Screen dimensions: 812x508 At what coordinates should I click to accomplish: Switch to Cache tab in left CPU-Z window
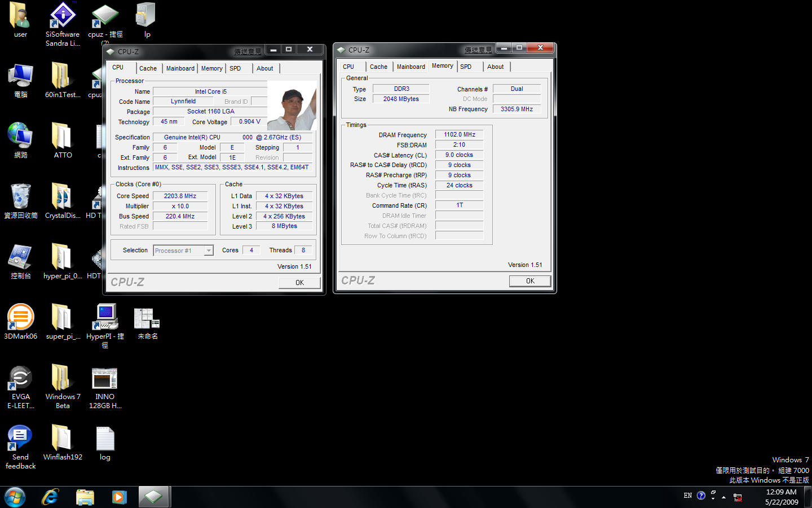[x=148, y=68]
